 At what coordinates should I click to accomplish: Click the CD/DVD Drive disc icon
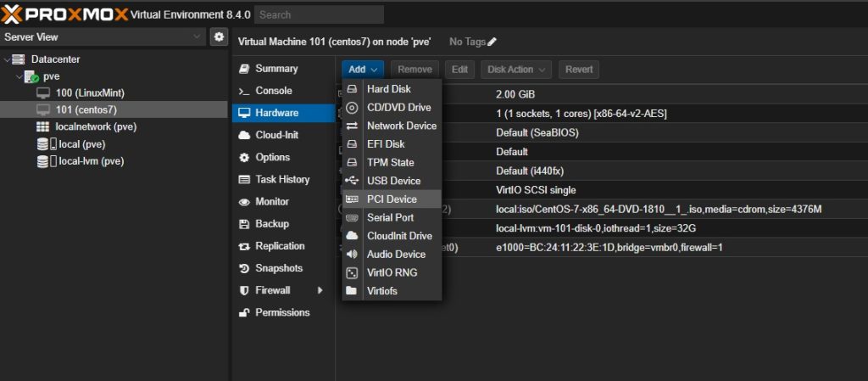tap(352, 108)
